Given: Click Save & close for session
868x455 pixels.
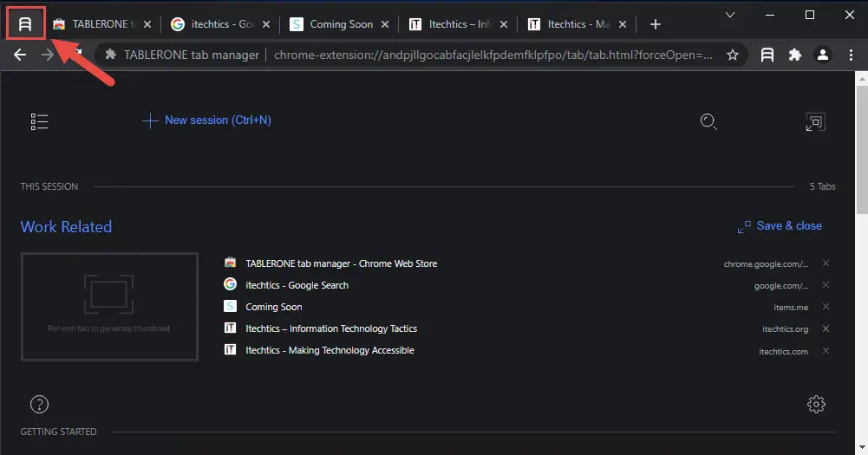Looking at the screenshot, I should point(780,226).
